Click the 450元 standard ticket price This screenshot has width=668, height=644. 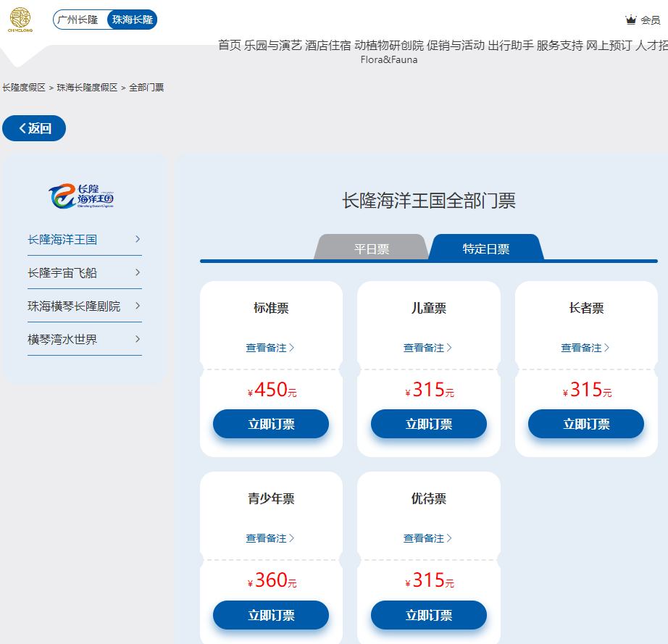pos(272,390)
